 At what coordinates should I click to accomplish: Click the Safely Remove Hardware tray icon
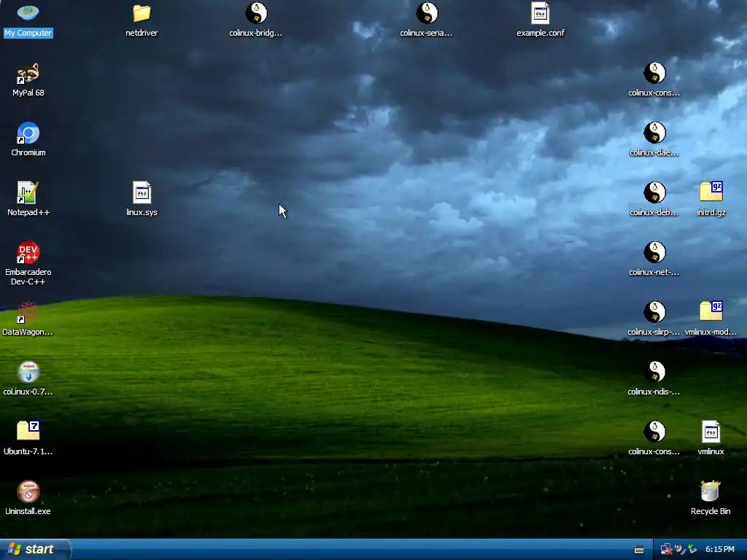pyautogui.click(x=692, y=550)
